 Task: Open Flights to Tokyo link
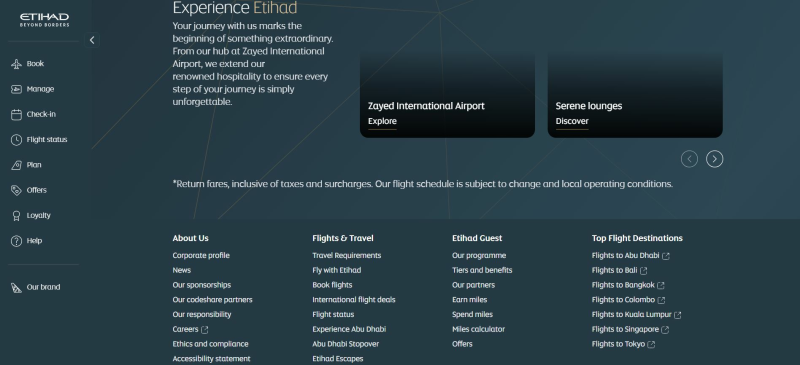(x=618, y=344)
